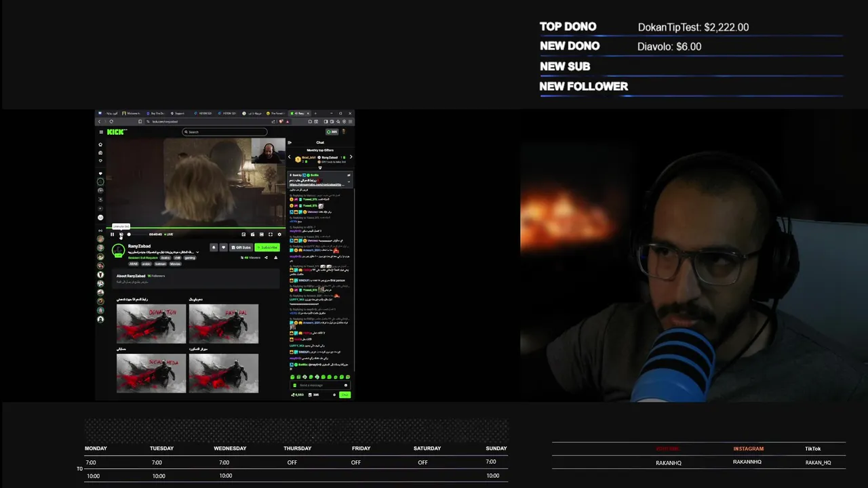Click browser address bar kick.com/ranyzabad
Image resolution: width=868 pixels, height=488 pixels.
[x=217, y=121]
